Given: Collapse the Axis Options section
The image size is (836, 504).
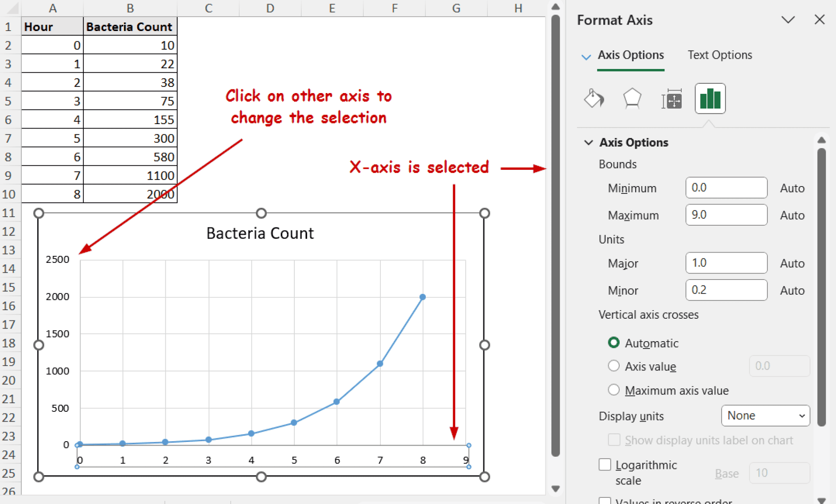Looking at the screenshot, I should [589, 142].
